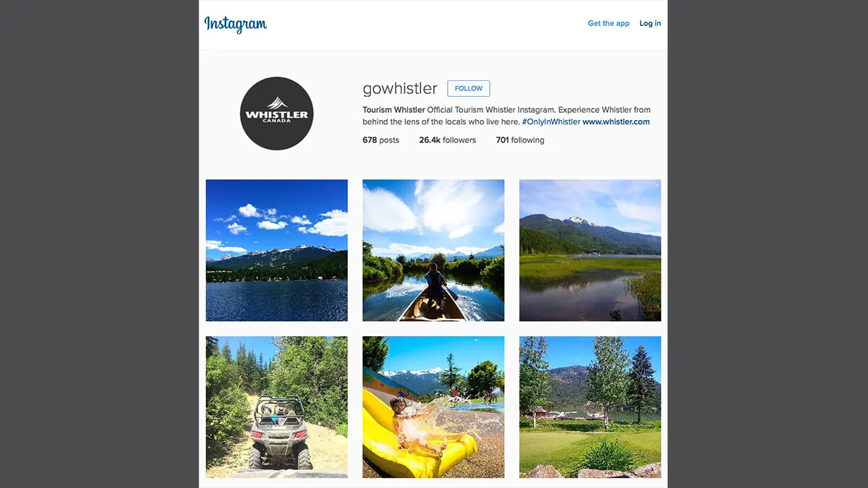868x488 pixels.
Task: Click the Instagram logo
Action: [x=235, y=24]
